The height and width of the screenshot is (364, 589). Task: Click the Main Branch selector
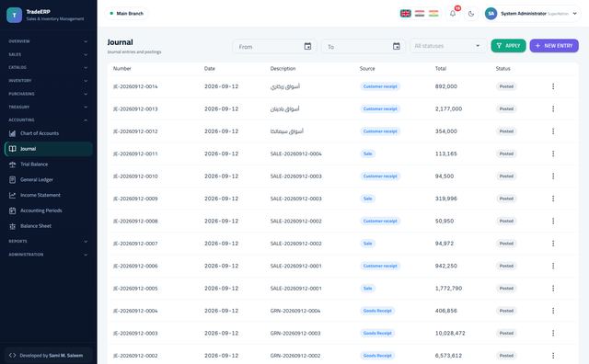[127, 14]
